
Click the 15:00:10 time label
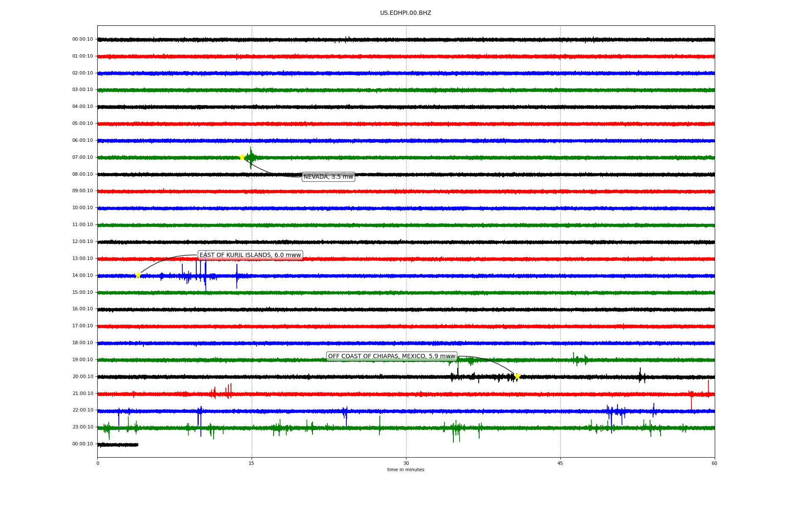[x=82, y=292]
